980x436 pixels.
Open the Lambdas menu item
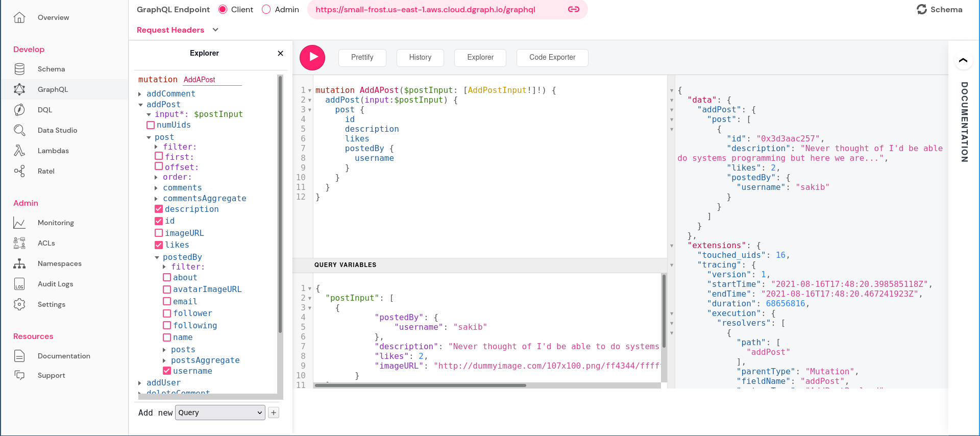click(x=53, y=151)
